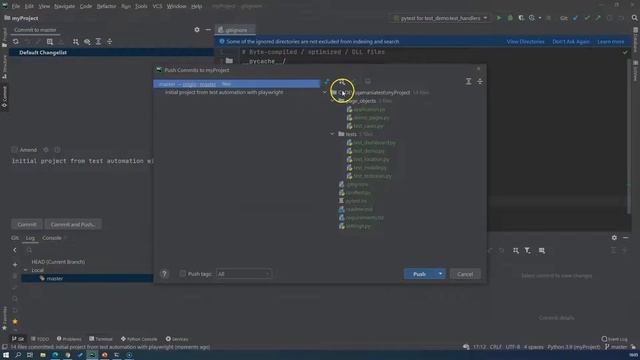Cancel the Push Commits dialog
Image resolution: width=640 pixels, height=360 pixels.
(x=465, y=274)
